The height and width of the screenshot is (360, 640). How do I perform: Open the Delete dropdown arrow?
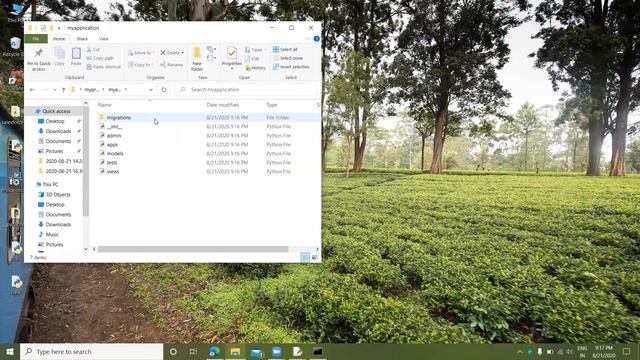[182, 53]
